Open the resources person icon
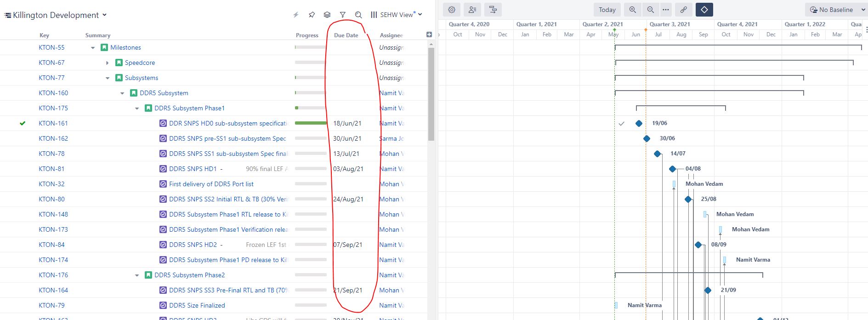The height and width of the screenshot is (320, 868). [472, 10]
